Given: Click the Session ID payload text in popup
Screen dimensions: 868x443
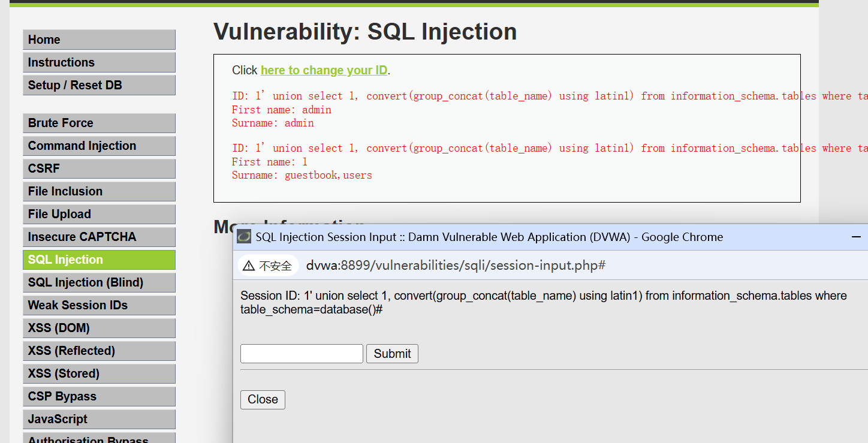Looking at the screenshot, I should point(544,302).
